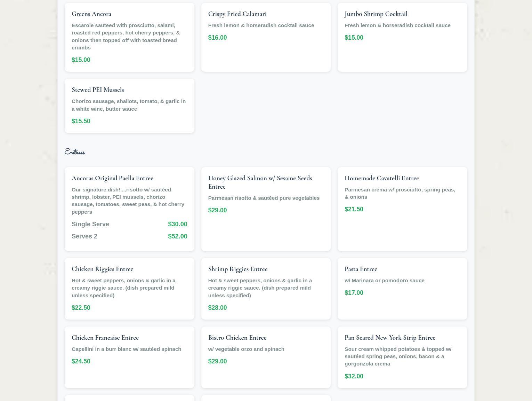Open the Shrimp Riggies Entree item
This screenshot has width=532, height=401.
click(x=237, y=269)
